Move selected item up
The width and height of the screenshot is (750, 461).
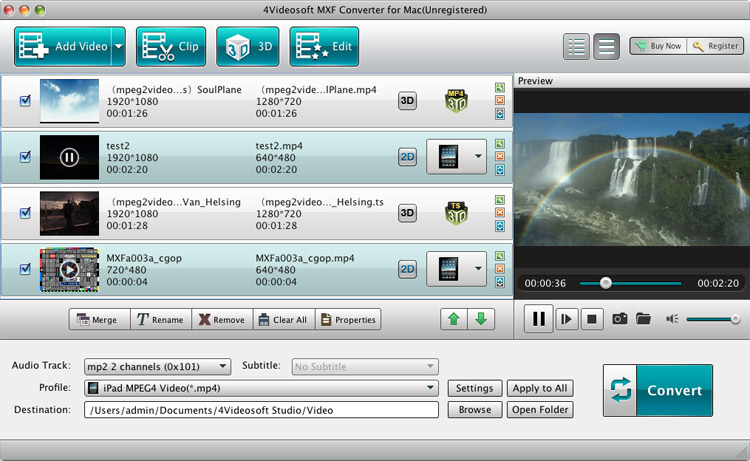[x=453, y=319]
